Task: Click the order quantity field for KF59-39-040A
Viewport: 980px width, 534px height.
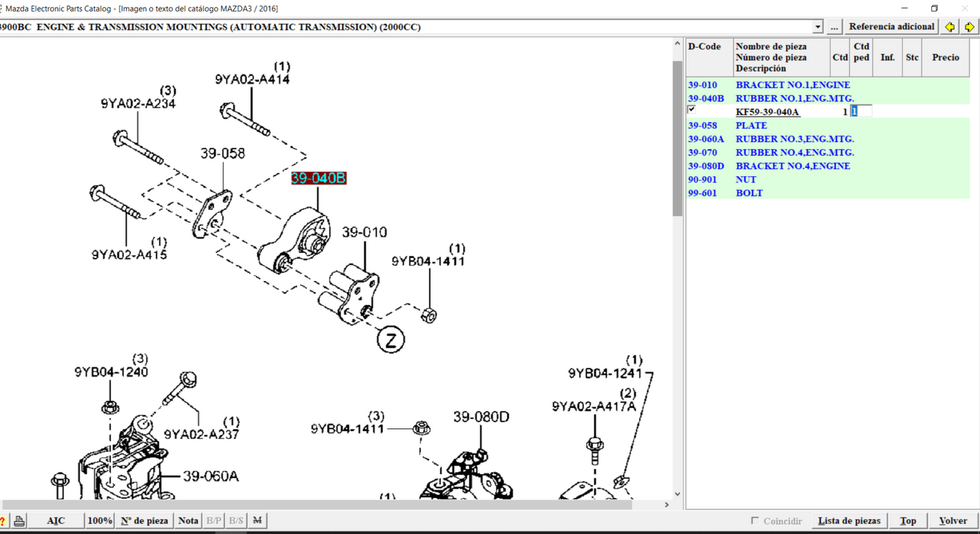Action: [861, 111]
